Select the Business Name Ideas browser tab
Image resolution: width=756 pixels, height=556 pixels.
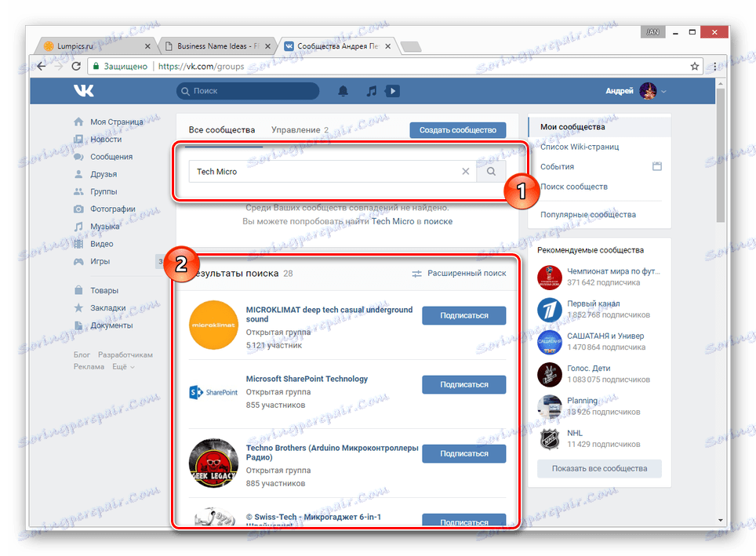(x=217, y=46)
